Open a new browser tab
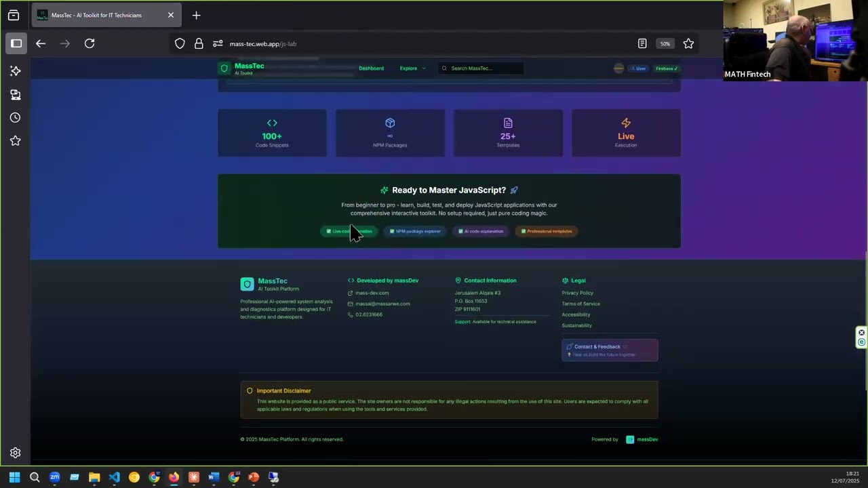 [x=196, y=15]
